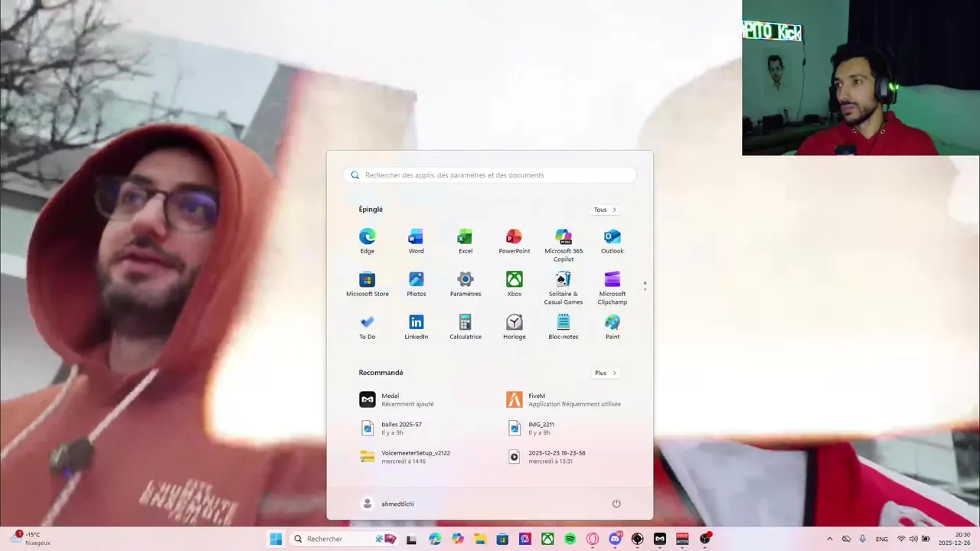Switch the ENG input language

pyautogui.click(x=882, y=539)
